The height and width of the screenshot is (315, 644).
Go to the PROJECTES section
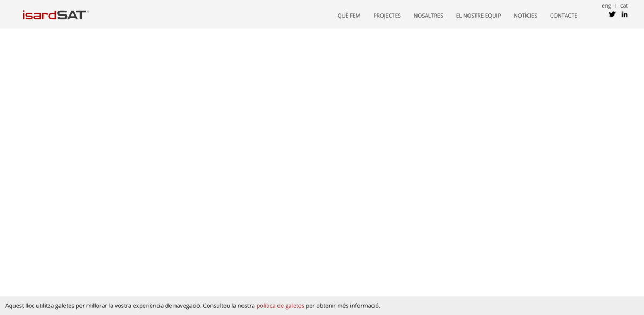387,16
